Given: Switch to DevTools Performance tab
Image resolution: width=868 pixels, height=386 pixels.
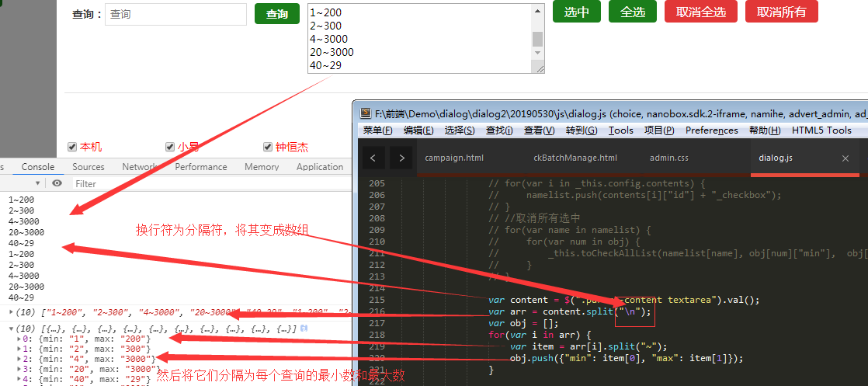Looking at the screenshot, I should (x=201, y=167).
